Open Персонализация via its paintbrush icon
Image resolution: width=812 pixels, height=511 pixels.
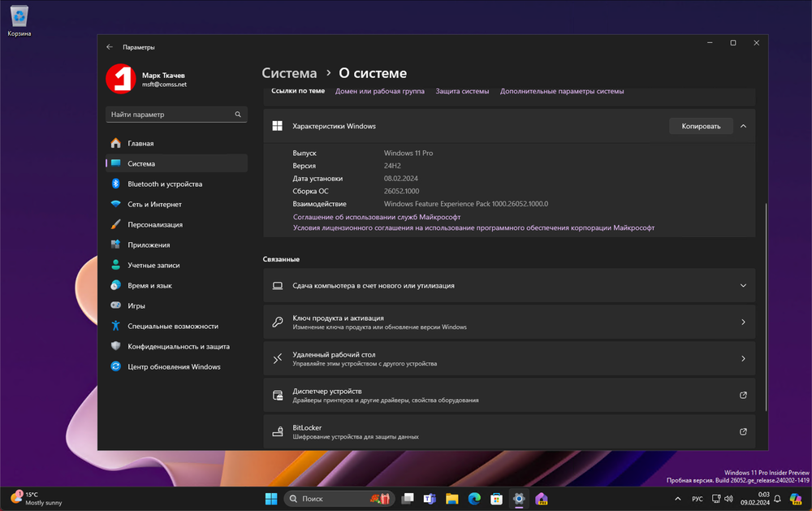click(x=115, y=224)
